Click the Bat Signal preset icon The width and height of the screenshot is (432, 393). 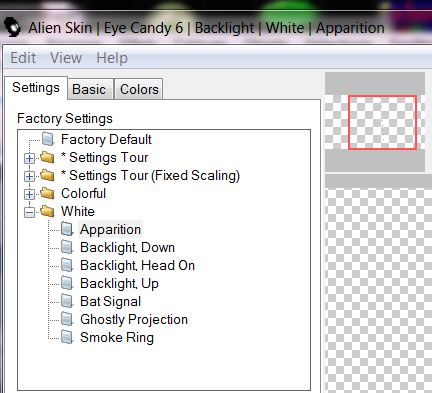(x=67, y=301)
